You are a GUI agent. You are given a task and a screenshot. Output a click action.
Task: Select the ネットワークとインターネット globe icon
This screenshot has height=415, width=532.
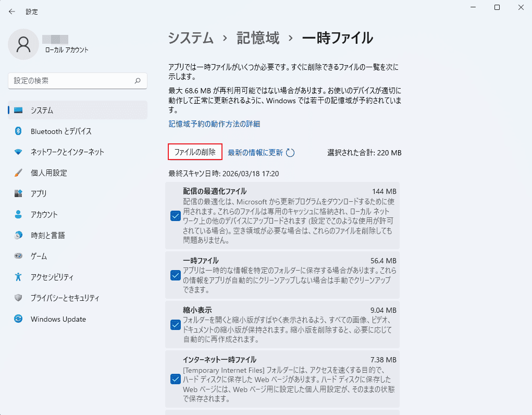tap(18, 152)
